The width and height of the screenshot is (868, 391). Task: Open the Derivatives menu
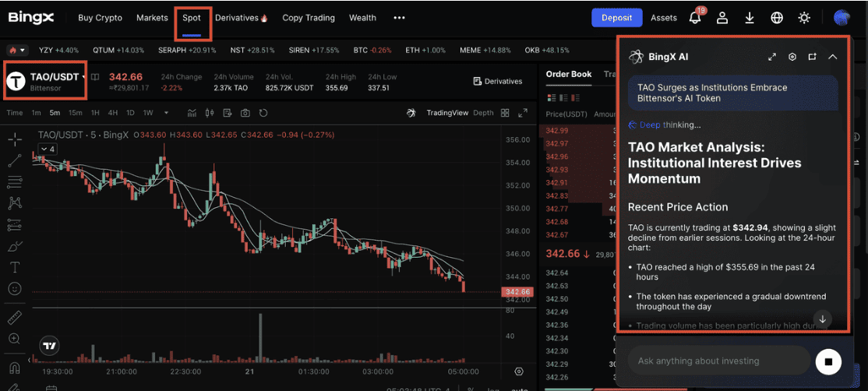point(241,17)
